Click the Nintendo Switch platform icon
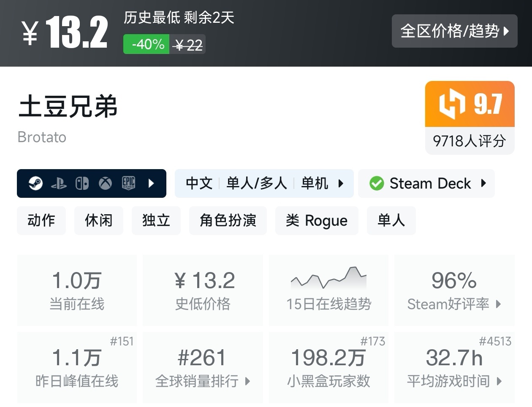 click(82, 183)
